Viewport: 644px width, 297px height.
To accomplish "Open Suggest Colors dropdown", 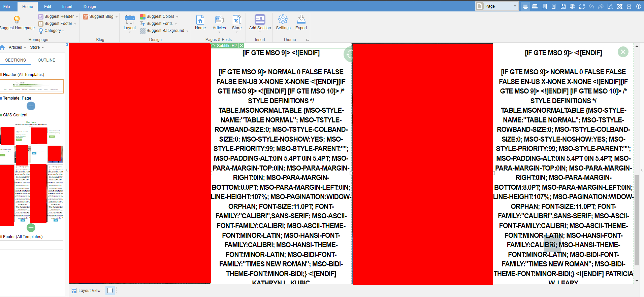I will pos(177,17).
